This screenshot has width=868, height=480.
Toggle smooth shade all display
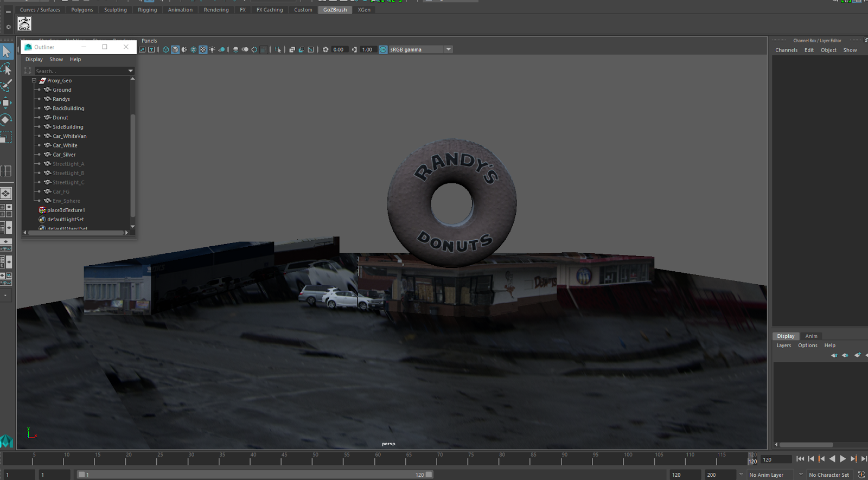pyautogui.click(x=175, y=49)
